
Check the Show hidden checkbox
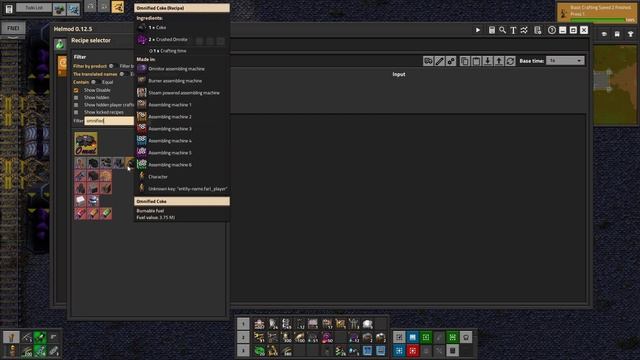tap(76, 98)
